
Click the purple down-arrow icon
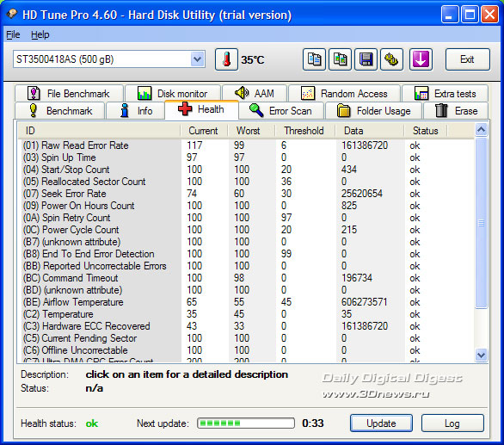[x=421, y=59]
